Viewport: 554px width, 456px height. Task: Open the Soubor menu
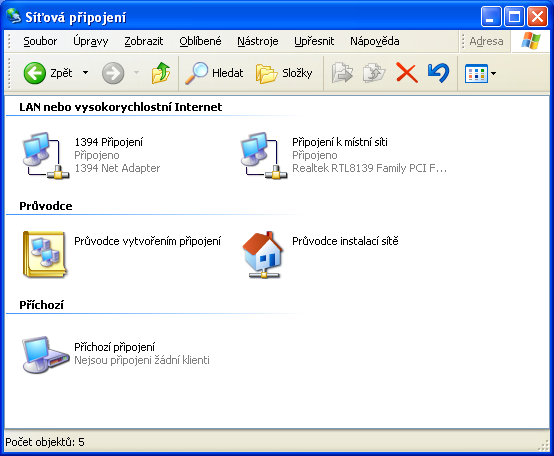pyautogui.click(x=40, y=41)
